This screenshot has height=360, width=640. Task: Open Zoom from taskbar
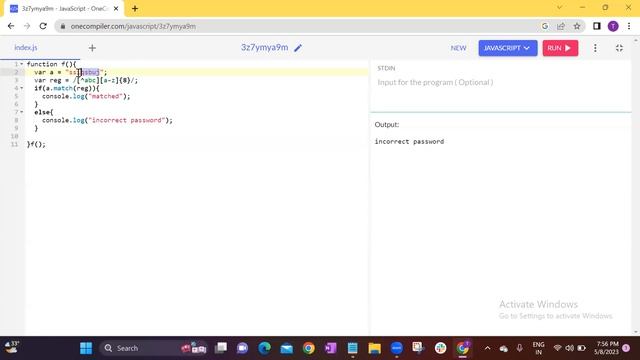coord(396,348)
